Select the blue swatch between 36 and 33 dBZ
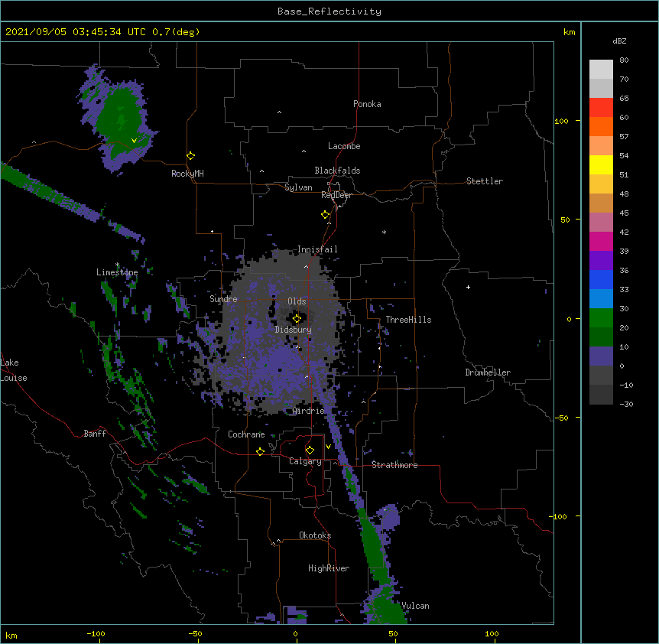Viewport: 659px width, 644px height. (601, 279)
